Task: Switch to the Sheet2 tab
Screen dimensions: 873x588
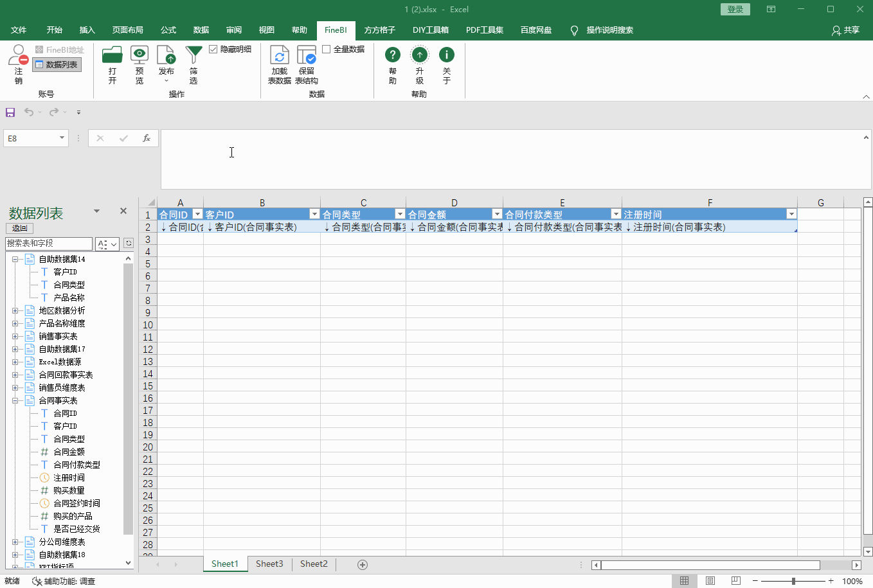Action: [x=314, y=564]
